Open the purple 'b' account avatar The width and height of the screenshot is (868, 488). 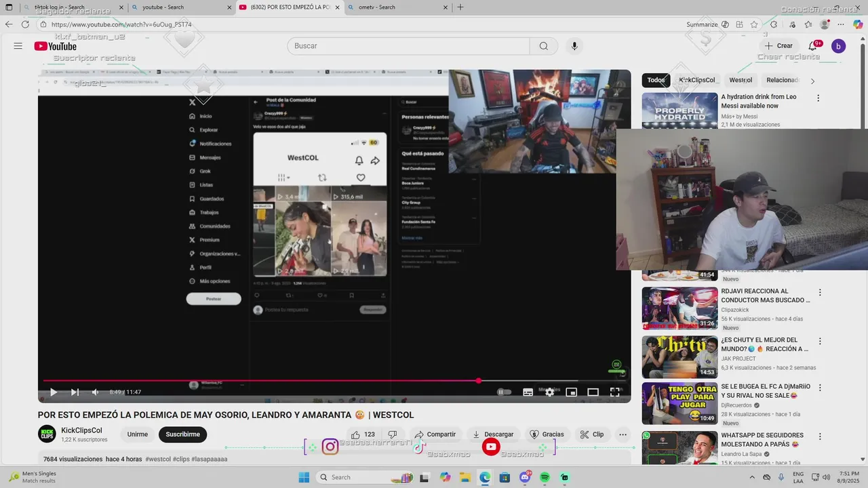tap(838, 46)
